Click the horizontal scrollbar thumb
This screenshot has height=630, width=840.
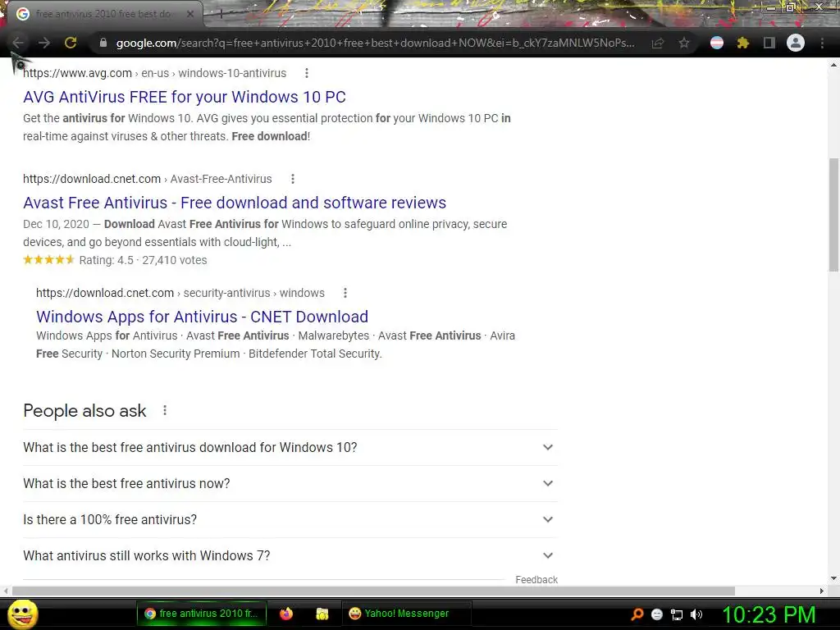373,591
